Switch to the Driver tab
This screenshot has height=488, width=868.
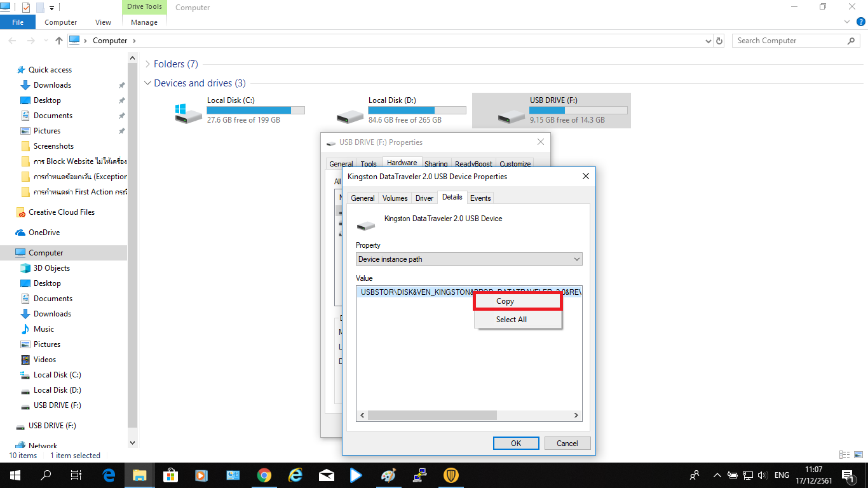pyautogui.click(x=424, y=198)
